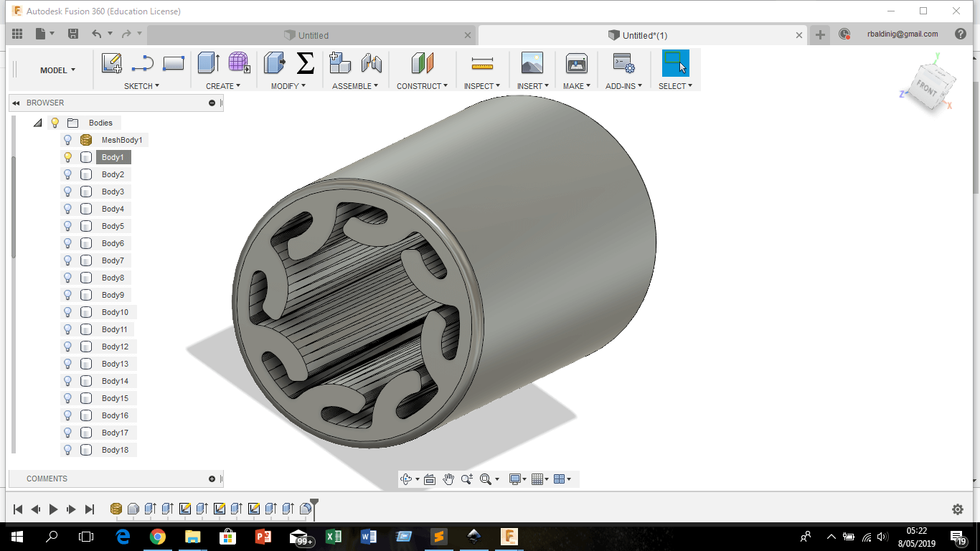980x551 pixels.
Task: Open a new design tab with plus
Action: pyautogui.click(x=820, y=34)
